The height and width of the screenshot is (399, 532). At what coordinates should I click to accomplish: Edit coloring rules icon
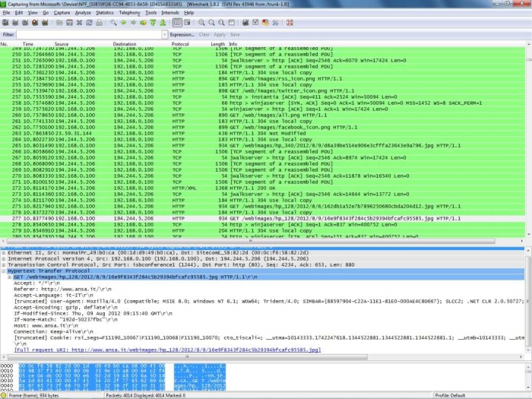pyautogui.click(x=265, y=23)
